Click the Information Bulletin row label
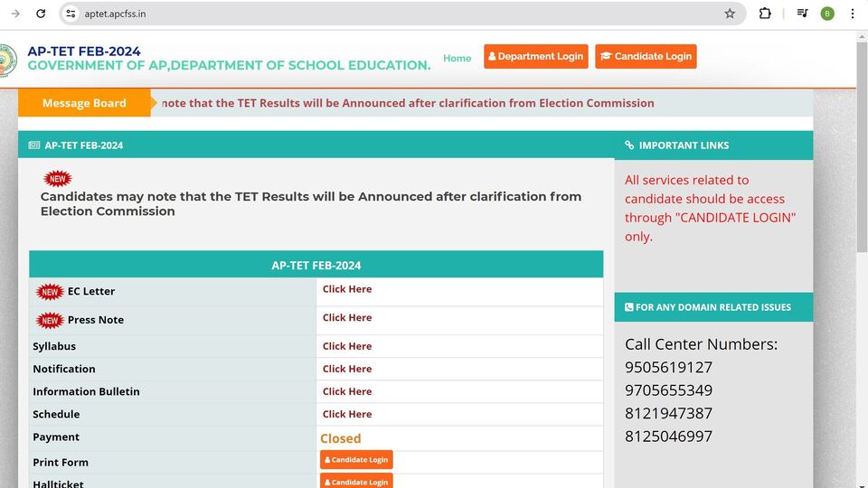Image resolution: width=868 pixels, height=488 pixels. point(87,391)
